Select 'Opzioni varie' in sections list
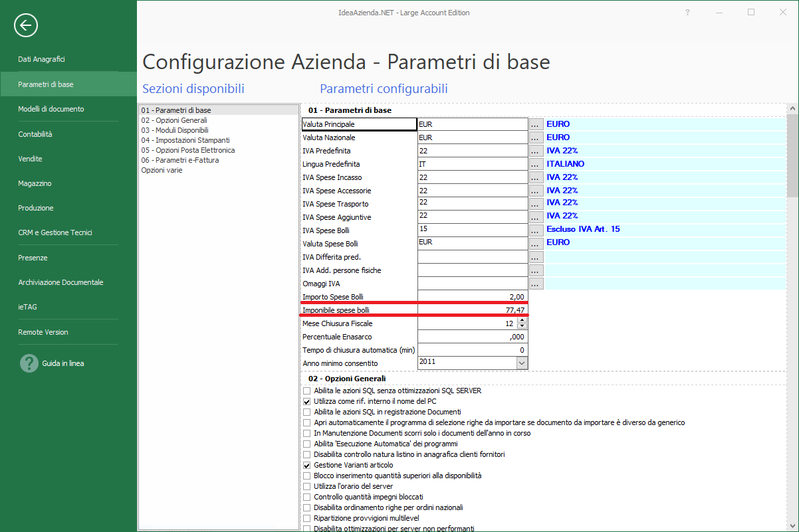 pos(162,170)
